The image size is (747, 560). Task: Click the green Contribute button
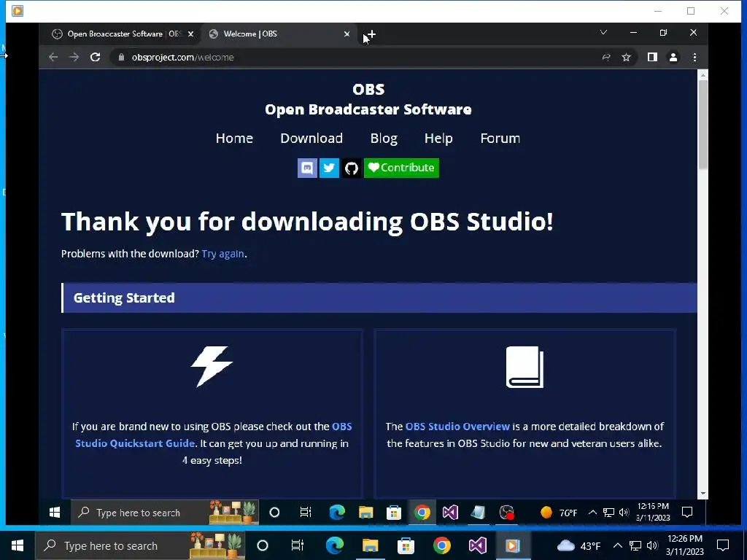point(401,168)
